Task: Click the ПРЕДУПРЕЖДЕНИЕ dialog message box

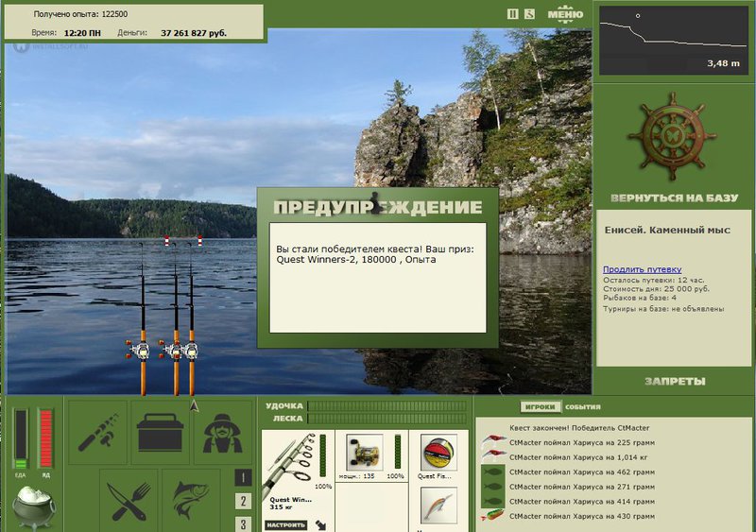Action: pos(377,277)
